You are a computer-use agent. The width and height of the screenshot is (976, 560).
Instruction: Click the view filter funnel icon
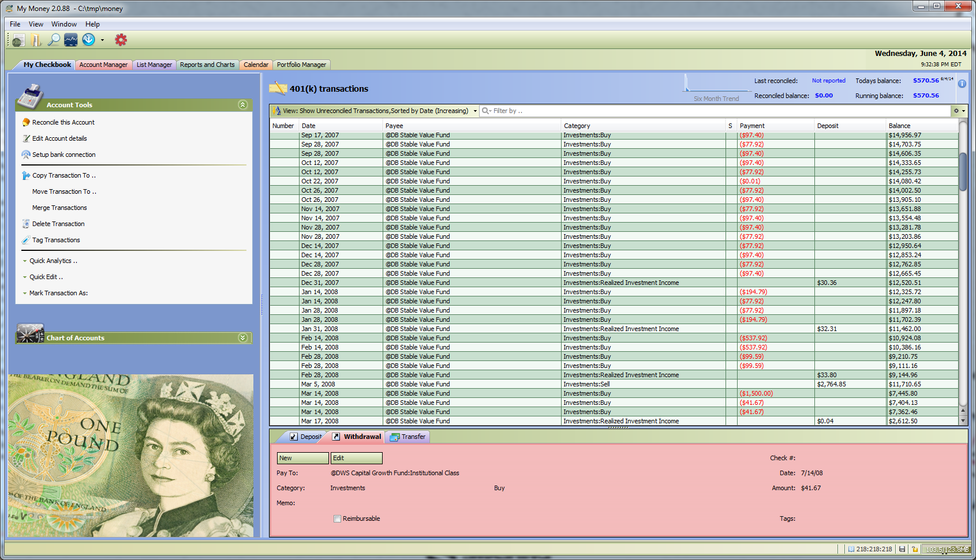276,111
